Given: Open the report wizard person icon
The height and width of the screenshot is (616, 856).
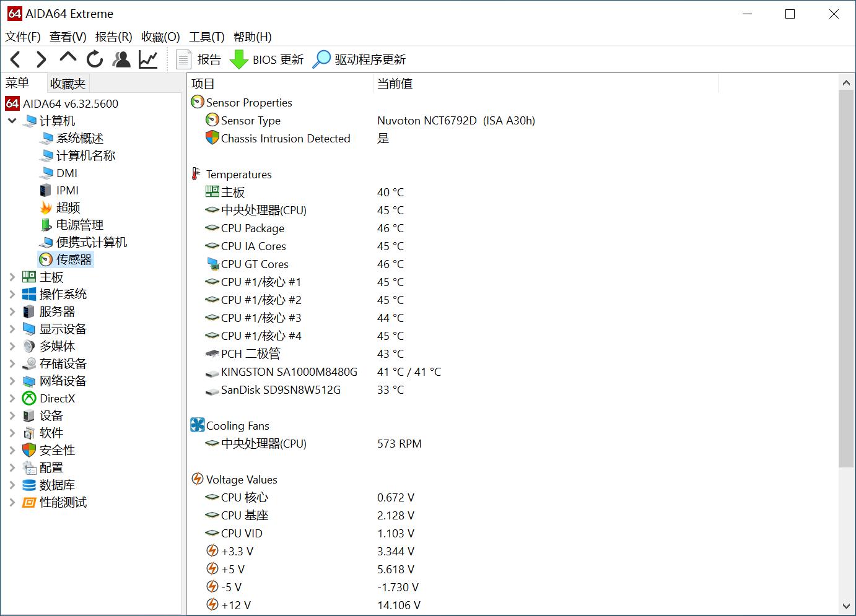Looking at the screenshot, I should (x=121, y=59).
